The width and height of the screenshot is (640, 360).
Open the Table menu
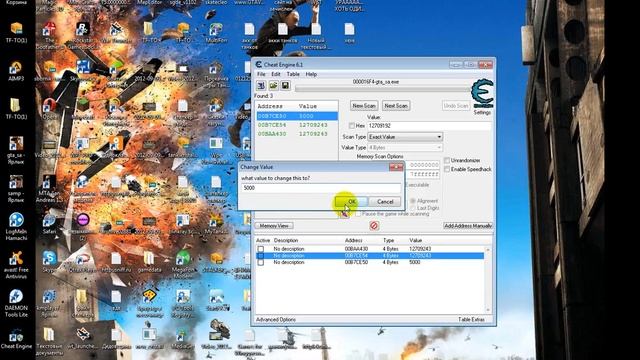coord(293,74)
